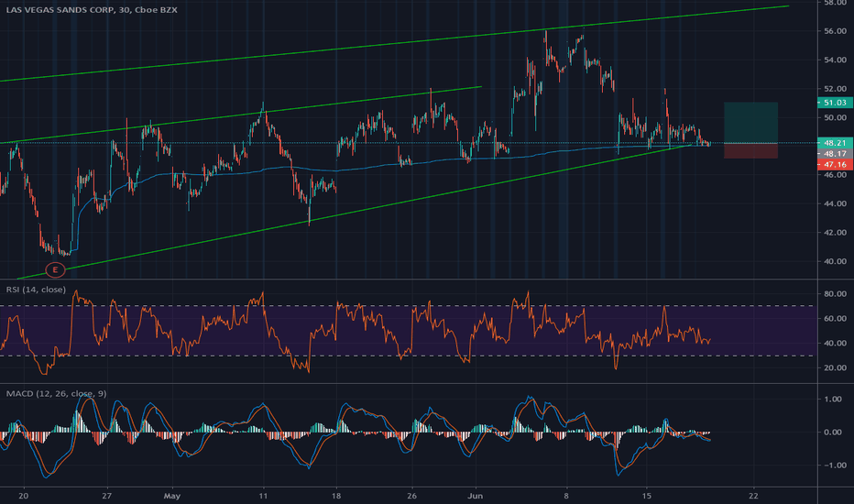Click the 54.00 price axis label
Image resolution: width=854 pixels, height=504 pixels.
tap(835, 60)
